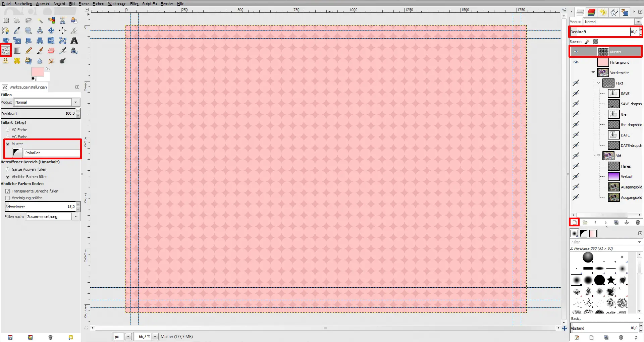The height and width of the screenshot is (342, 644).
Task: Open the Modus dropdown in the layers panel
Action: (x=638, y=21)
